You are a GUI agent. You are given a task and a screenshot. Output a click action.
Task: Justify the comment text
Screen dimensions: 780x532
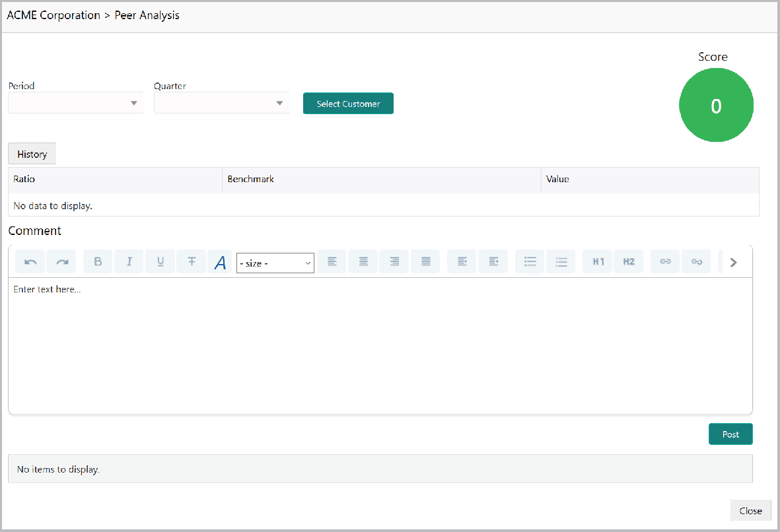pyautogui.click(x=425, y=261)
